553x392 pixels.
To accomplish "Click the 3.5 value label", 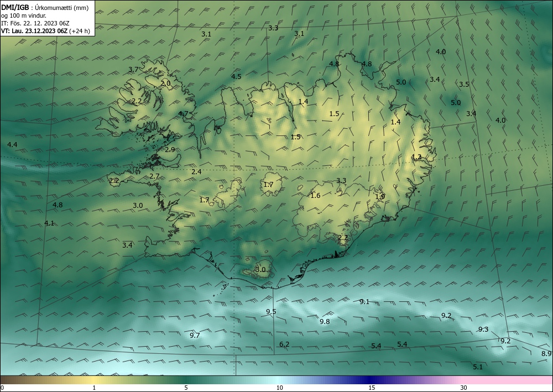I will click(464, 84).
